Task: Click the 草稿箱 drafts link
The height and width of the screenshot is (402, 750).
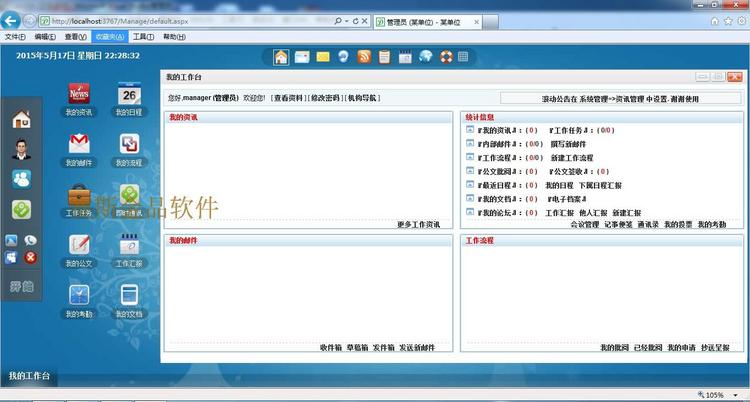Action: [x=357, y=348]
